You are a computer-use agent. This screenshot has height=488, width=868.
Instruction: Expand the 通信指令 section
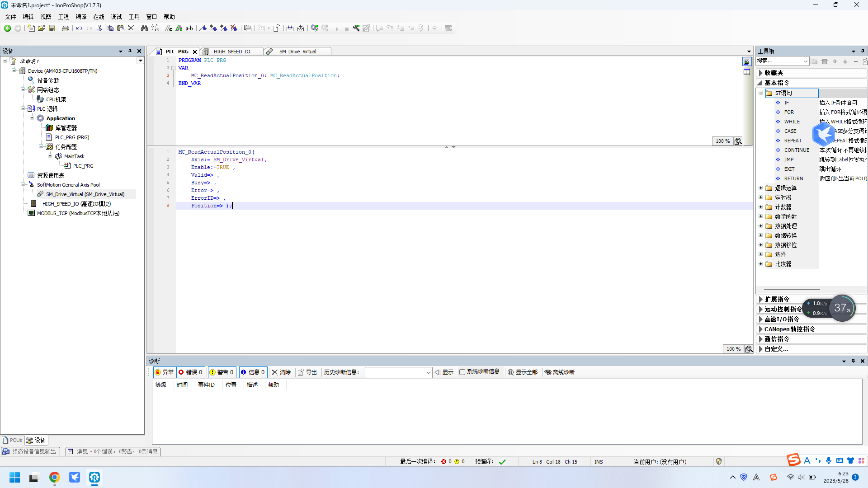pyautogui.click(x=761, y=339)
